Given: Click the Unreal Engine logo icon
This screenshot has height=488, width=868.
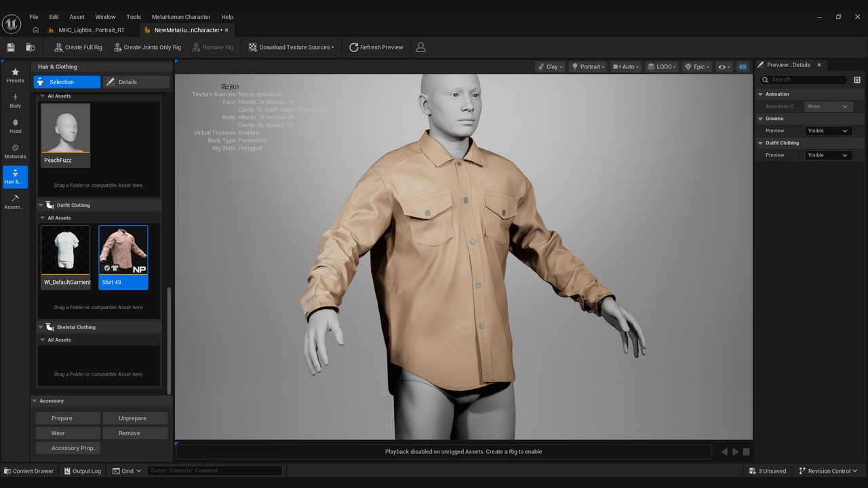Looking at the screenshot, I should point(12,24).
